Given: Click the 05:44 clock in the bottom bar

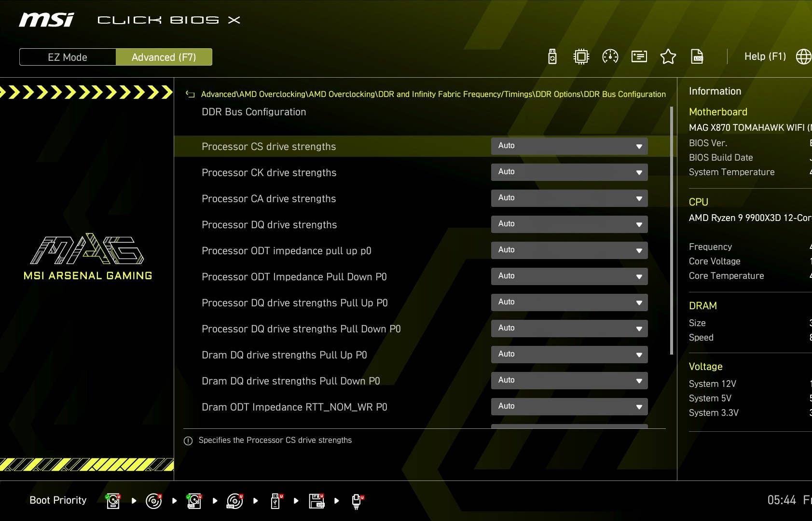Looking at the screenshot, I should 782,500.
